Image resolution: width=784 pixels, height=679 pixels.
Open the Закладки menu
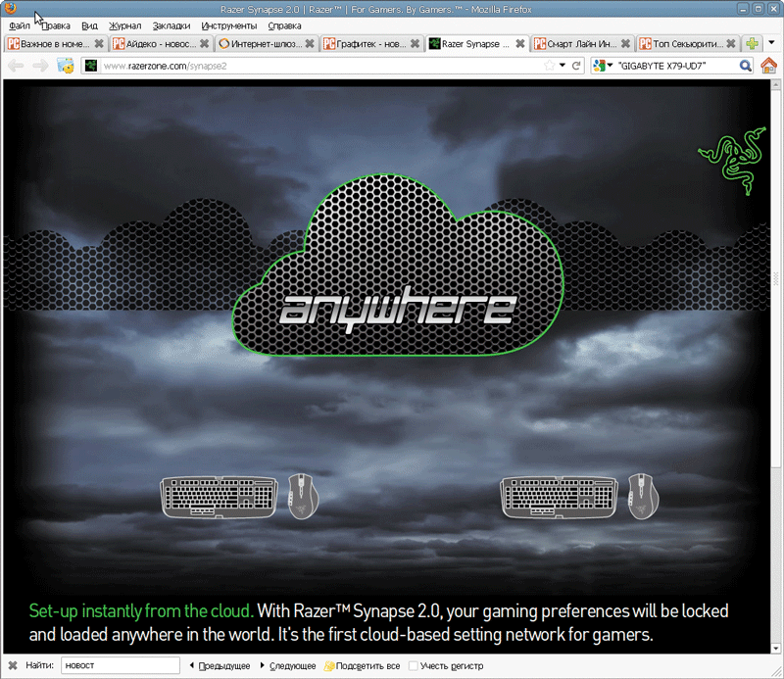(x=171, y=26)
